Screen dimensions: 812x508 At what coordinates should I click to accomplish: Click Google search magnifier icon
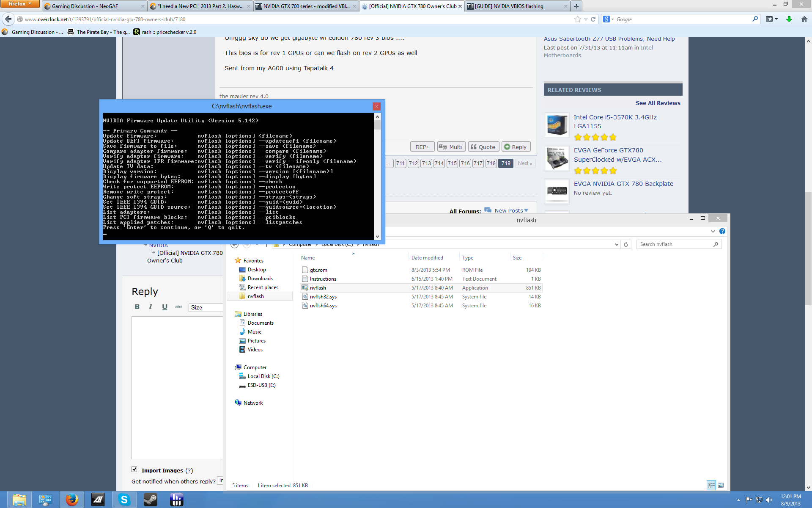pos(755,19)
